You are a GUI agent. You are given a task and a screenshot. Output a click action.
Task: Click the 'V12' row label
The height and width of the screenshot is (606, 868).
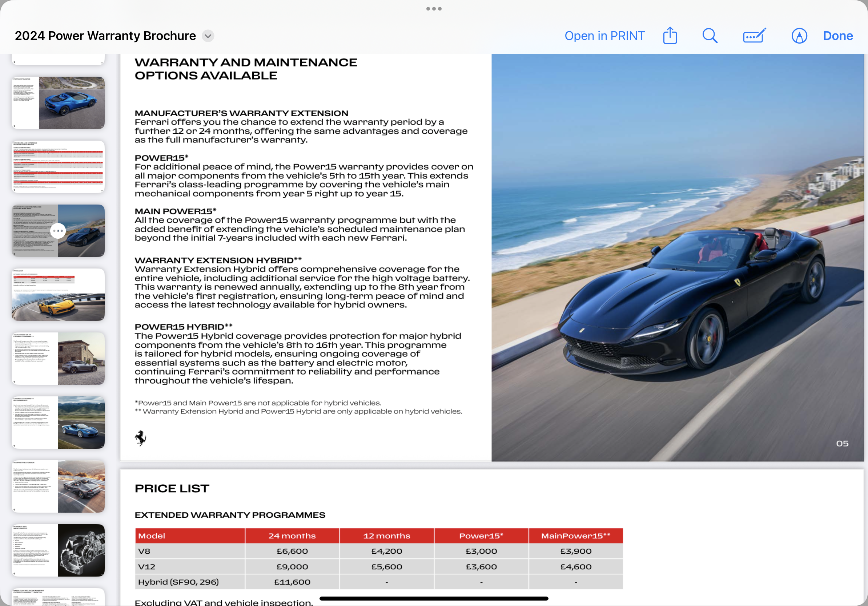(147, 567)
